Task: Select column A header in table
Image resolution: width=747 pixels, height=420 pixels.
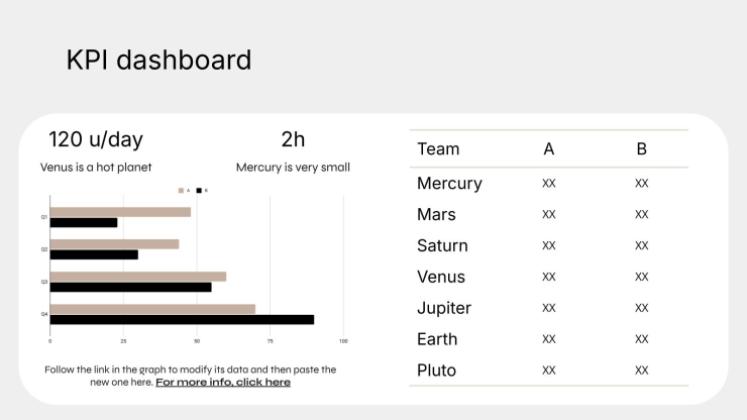Action: 549,149
